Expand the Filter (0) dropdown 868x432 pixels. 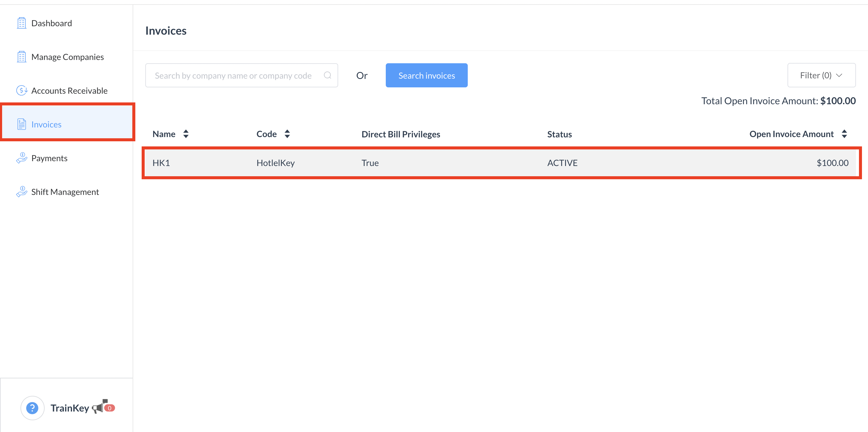pyautogui.click(x=821, y=75)
